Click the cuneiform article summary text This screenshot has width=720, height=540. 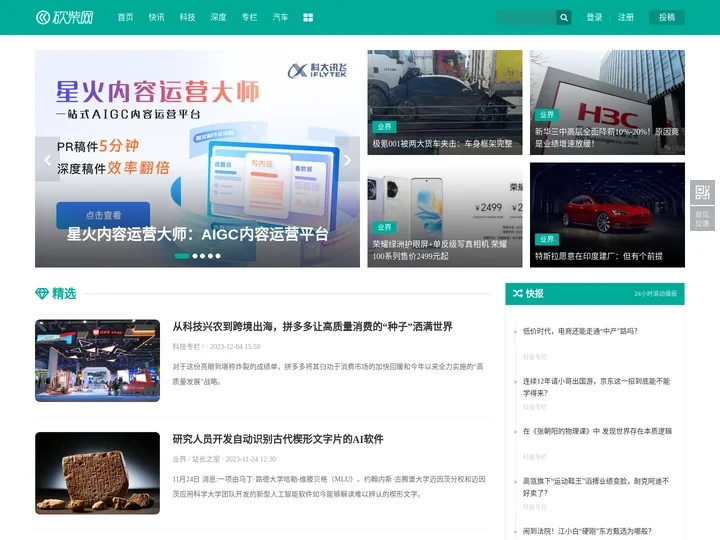329,487
